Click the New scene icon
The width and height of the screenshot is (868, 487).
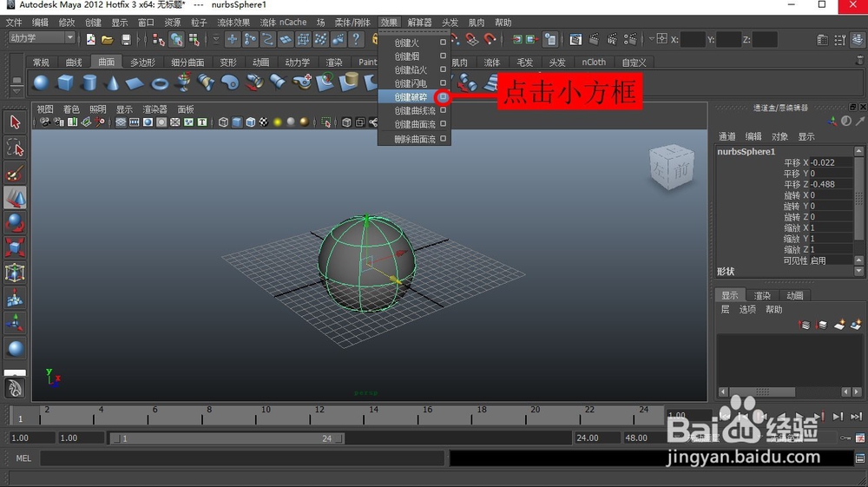click(90, 39)
